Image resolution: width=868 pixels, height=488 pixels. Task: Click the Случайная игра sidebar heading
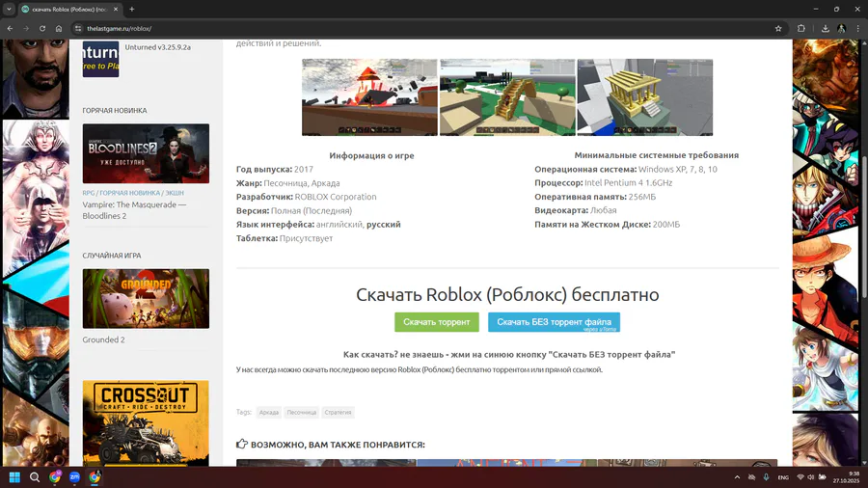(x=112, y=255)
